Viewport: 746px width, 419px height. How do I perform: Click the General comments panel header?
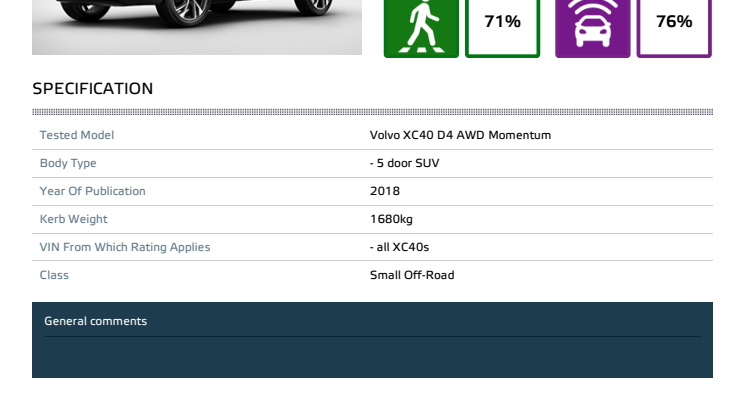click(x=96, y=321)
